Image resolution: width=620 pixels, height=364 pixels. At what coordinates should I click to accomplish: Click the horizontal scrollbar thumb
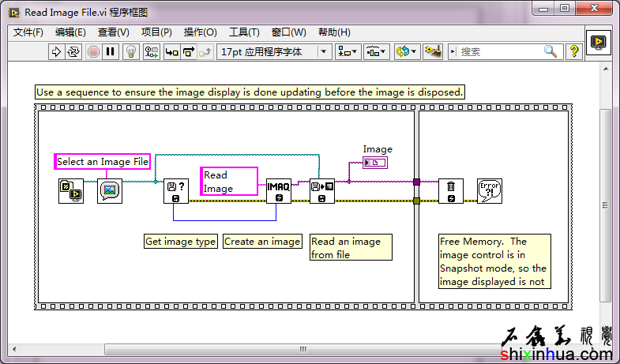point(302,349)
